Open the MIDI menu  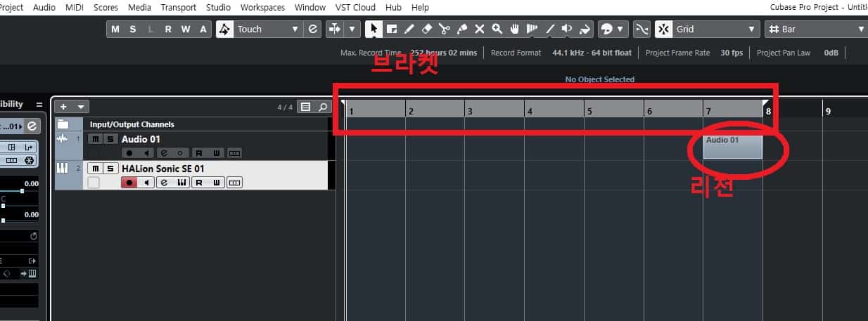point(74,7)
